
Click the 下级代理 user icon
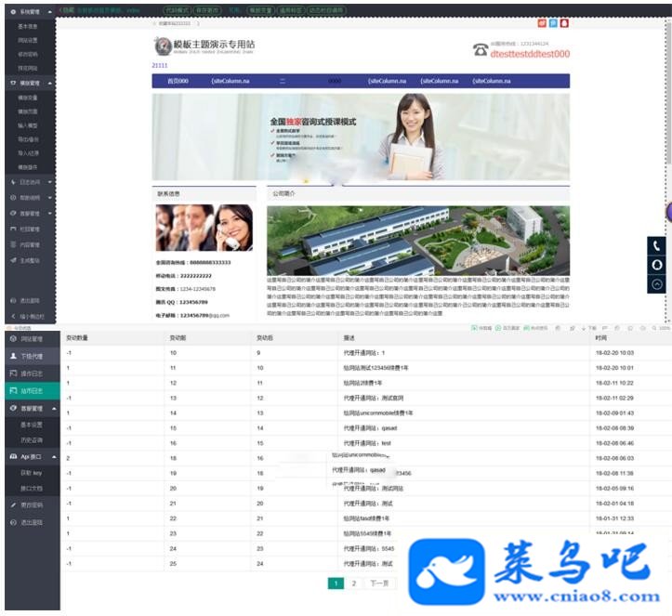[x=13, y=356]
